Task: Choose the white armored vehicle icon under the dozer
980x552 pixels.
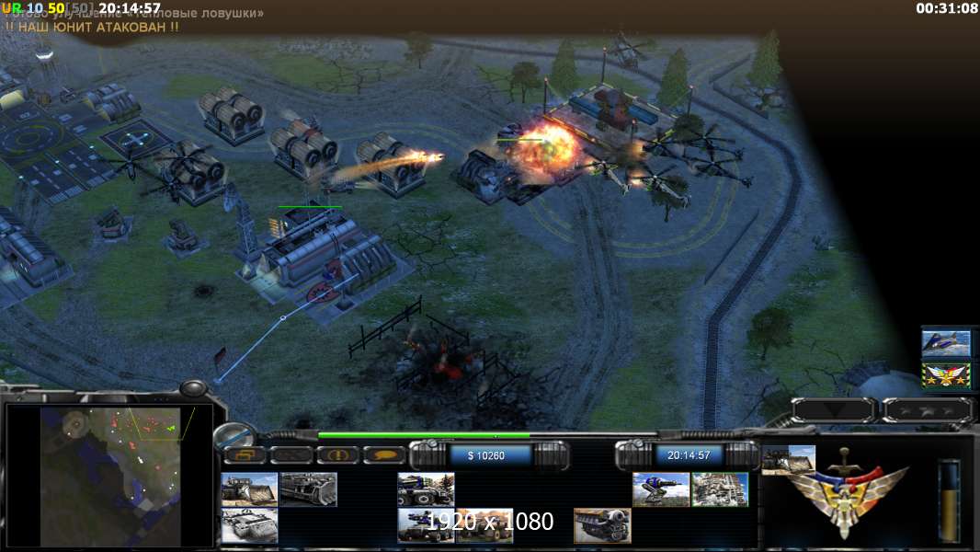Action: point(249,525)
